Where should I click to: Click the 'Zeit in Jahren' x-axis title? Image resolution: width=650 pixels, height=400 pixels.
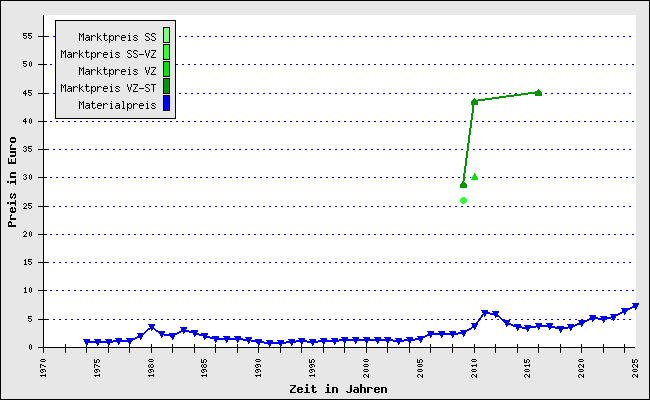click(x=338, y=389)
